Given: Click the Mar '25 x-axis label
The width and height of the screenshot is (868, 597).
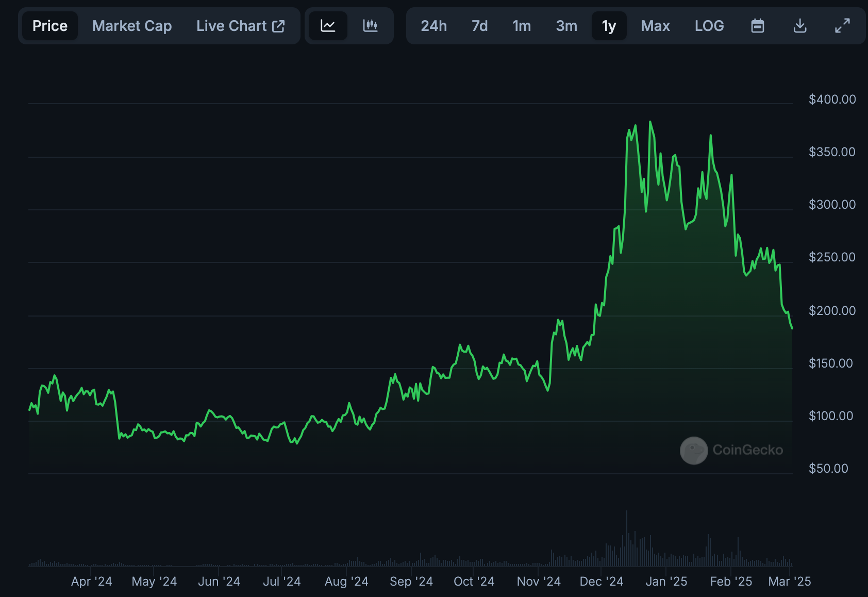Looking at the screenshot, I should pos(790,582).
